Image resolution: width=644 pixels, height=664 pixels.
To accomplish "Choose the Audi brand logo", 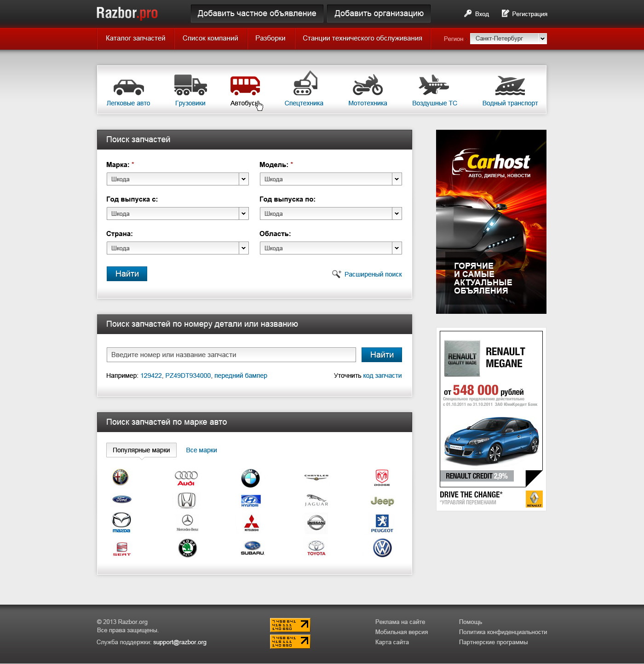I will pyautogui.click(x=186, y=478).
